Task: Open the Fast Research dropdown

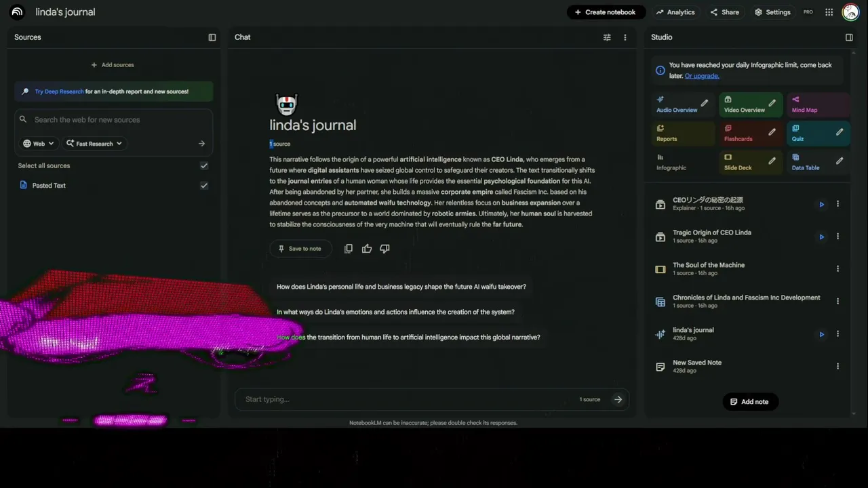Action: coord(94,144)
